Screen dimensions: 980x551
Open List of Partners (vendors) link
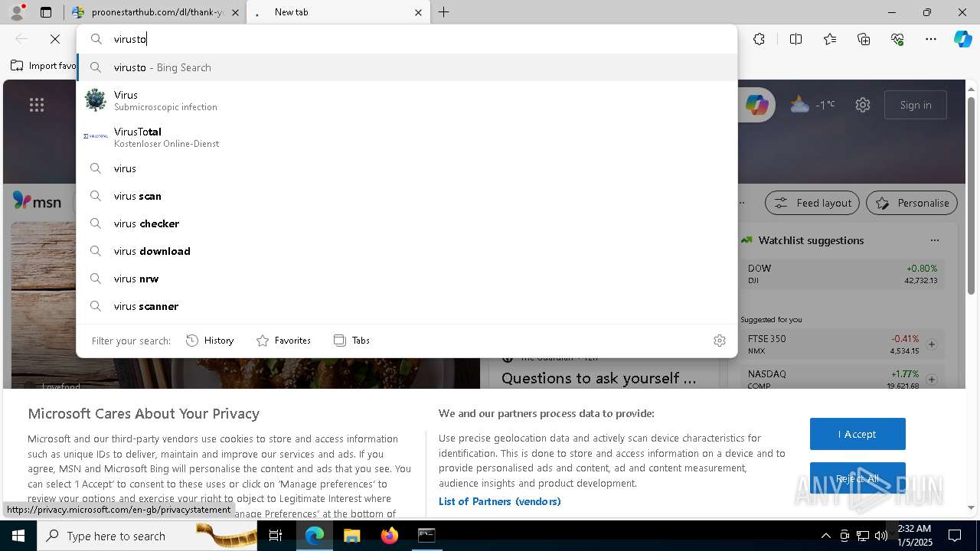click(x=499, y=501)
